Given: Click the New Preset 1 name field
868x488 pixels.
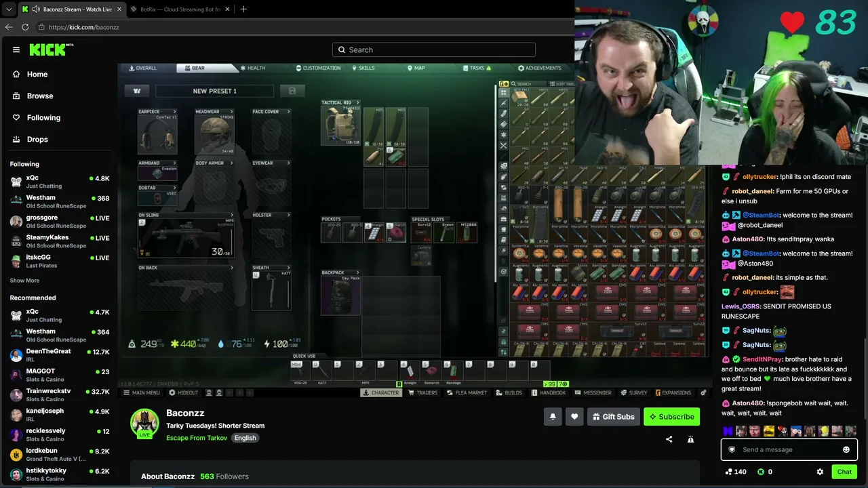Looking at the screenshot, I should click(214, 91).
